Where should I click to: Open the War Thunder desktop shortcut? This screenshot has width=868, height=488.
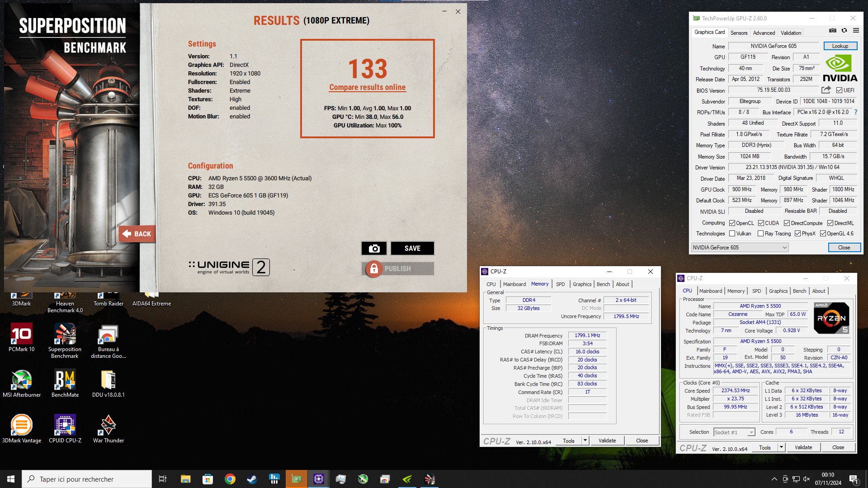pyautogui.click(x=108, y=429)
